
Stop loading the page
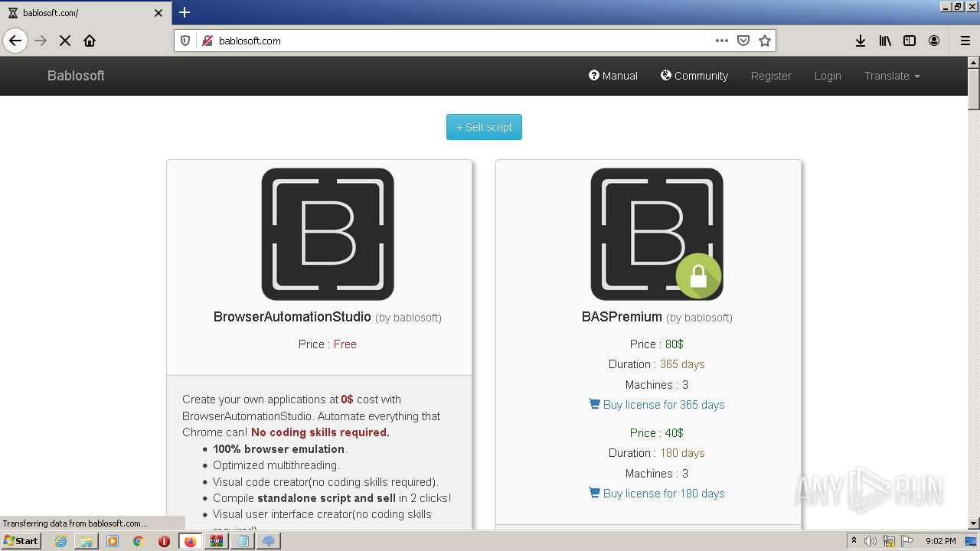click(x=65, y=41)
